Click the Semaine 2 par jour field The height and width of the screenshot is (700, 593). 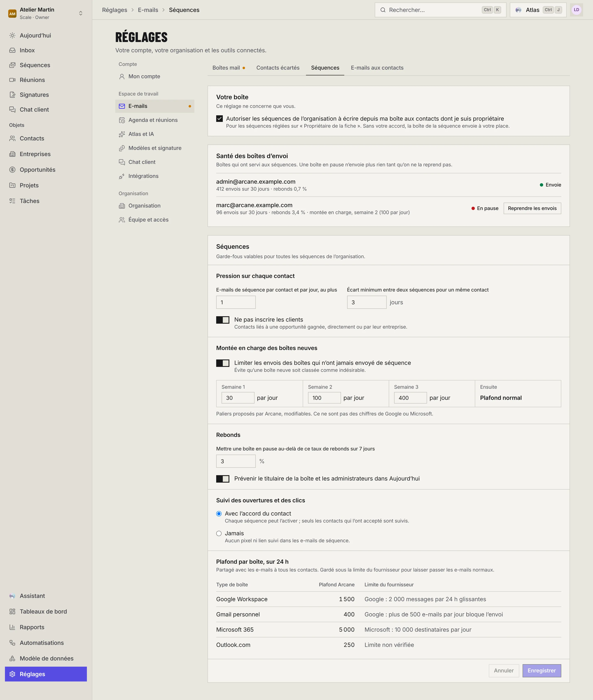point(324,398)
